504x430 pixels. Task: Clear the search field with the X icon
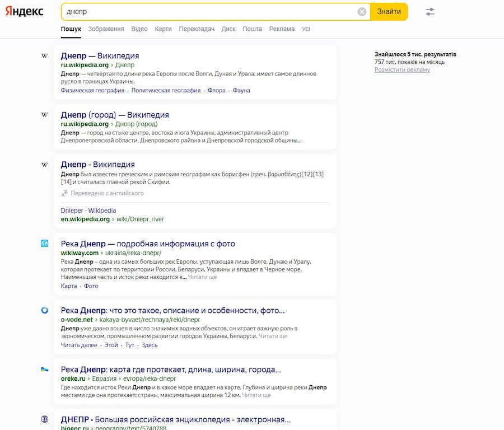coord(362,12)
